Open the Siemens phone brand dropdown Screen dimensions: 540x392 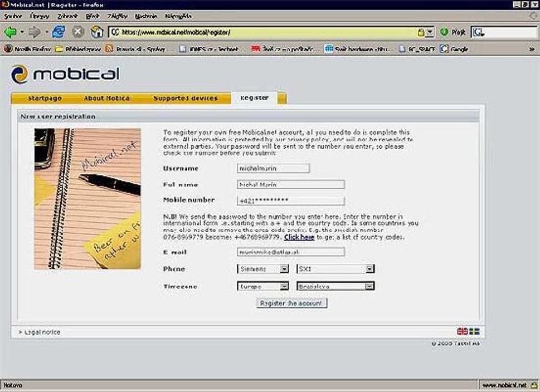(263, 269)
